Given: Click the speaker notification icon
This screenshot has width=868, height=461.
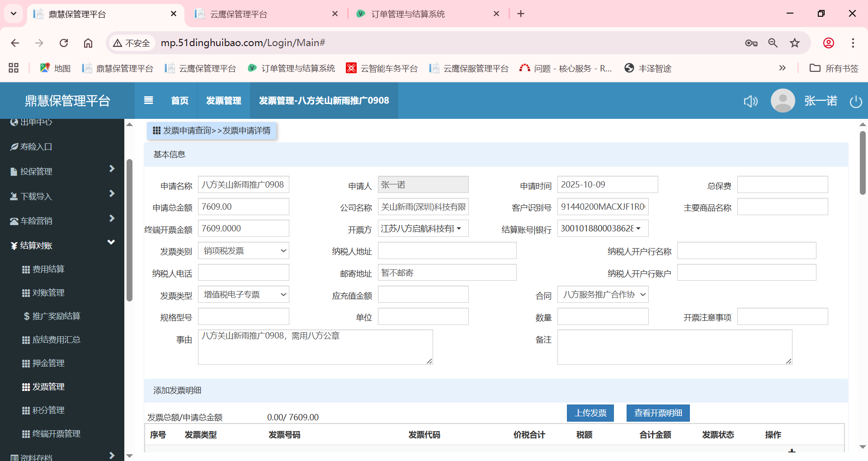Looking at the screenshot, I should pos(750,101).
